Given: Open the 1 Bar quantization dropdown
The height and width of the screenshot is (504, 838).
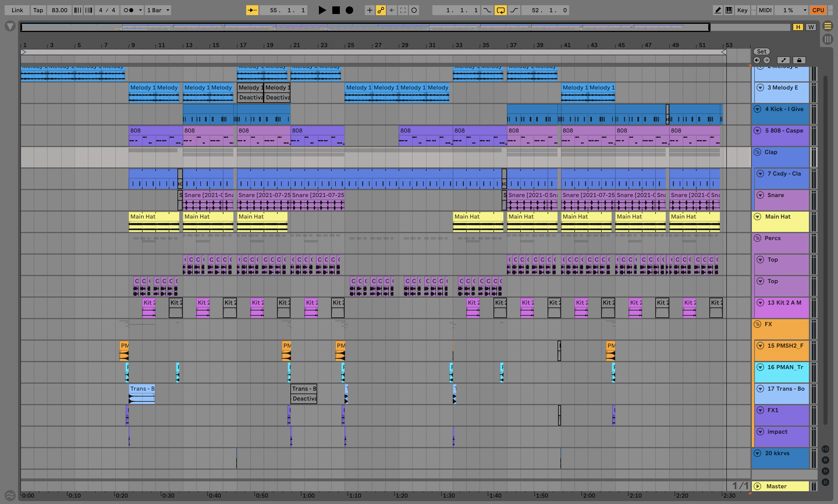Looking at the screenshot, I should point(158,10).
